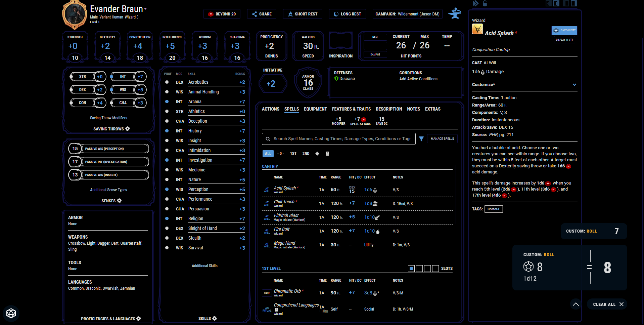644x325 pixels.
Task: Select the cantrip -0- spell filter
Action: point(281,154)
